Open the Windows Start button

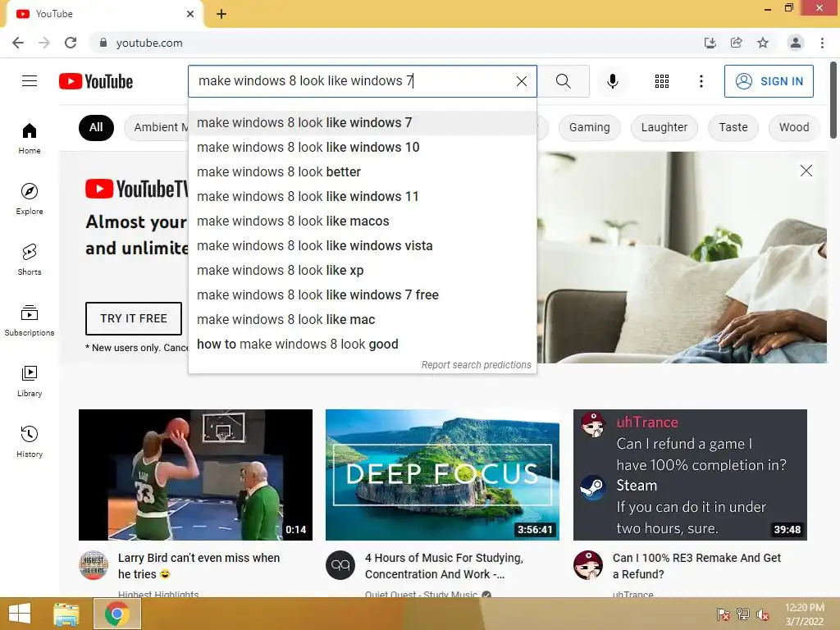click(20, 614)
